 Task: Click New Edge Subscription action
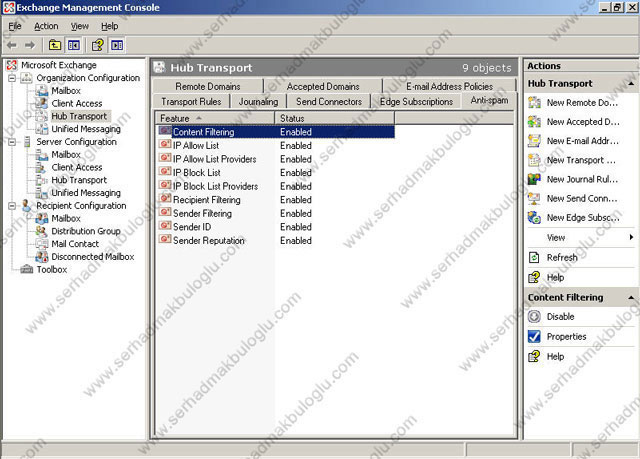[x=573, y=217]
